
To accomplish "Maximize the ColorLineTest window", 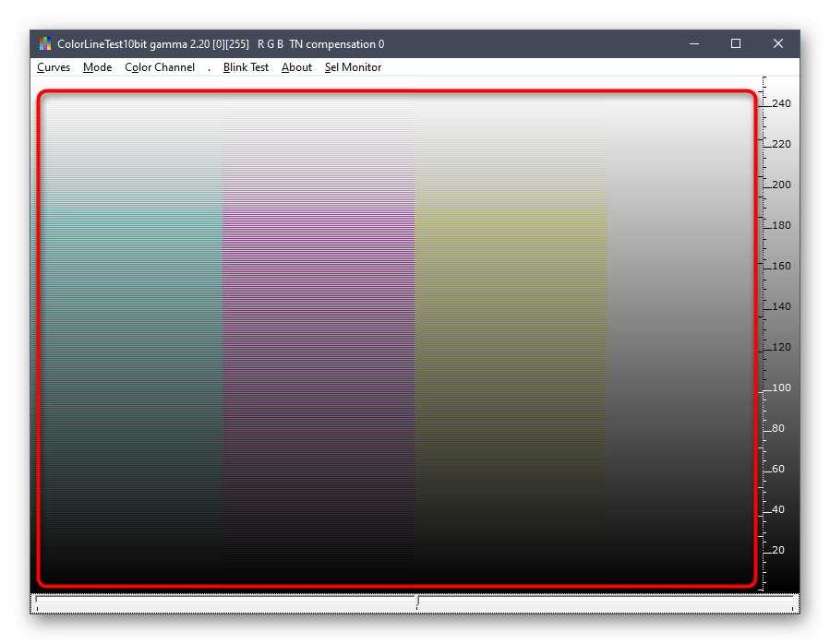I will tap(736, 43).
